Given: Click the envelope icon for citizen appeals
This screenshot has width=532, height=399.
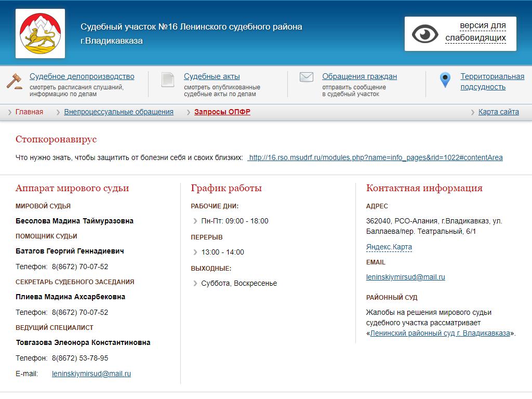Looking at the screenshot, I should coord(307,77).
